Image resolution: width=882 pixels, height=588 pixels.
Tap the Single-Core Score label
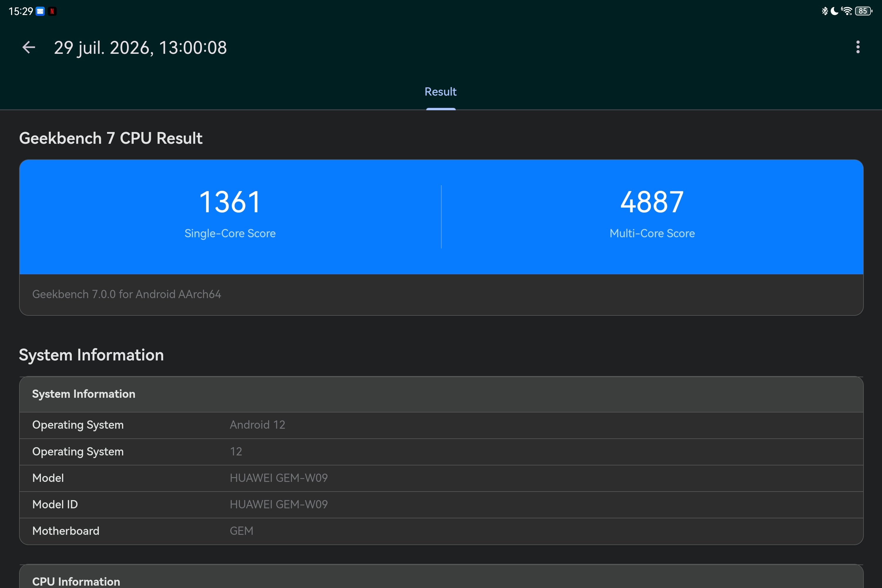(230, 233)
